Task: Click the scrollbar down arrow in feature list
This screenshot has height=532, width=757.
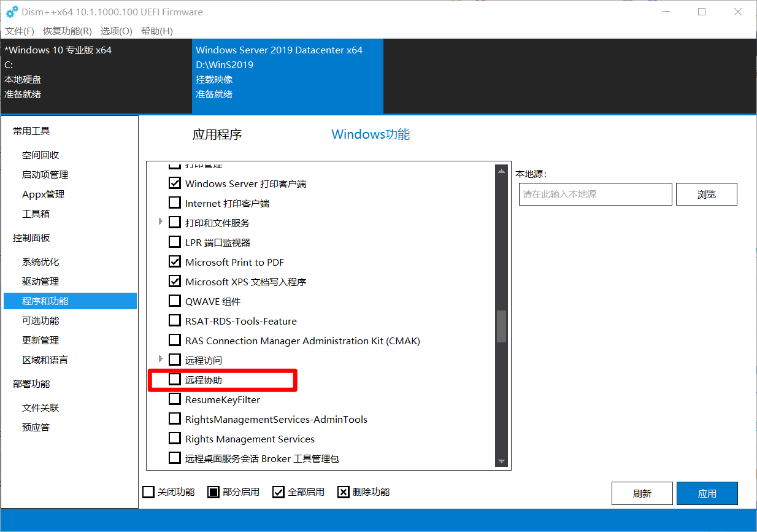Action: coord(501,461)
